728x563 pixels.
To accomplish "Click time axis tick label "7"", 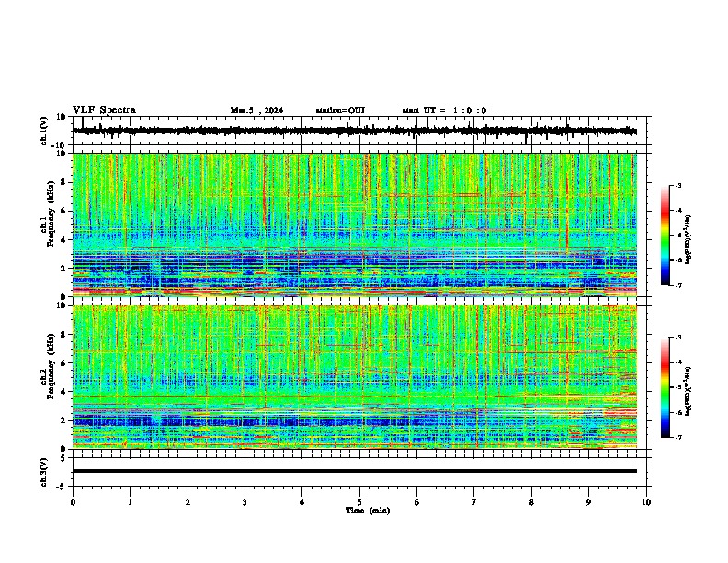I will [x=474, y=502].
